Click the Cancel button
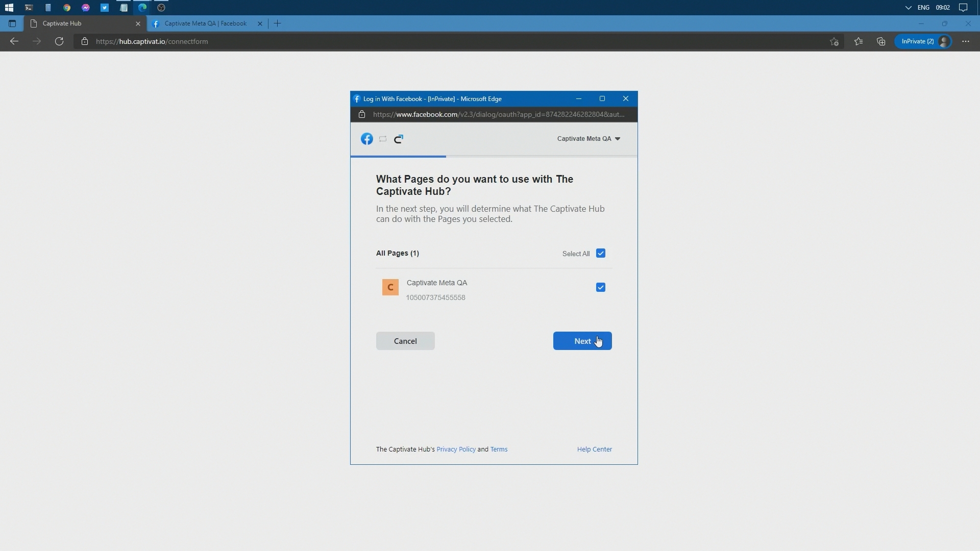980x551 pixels. pos(405,341)
